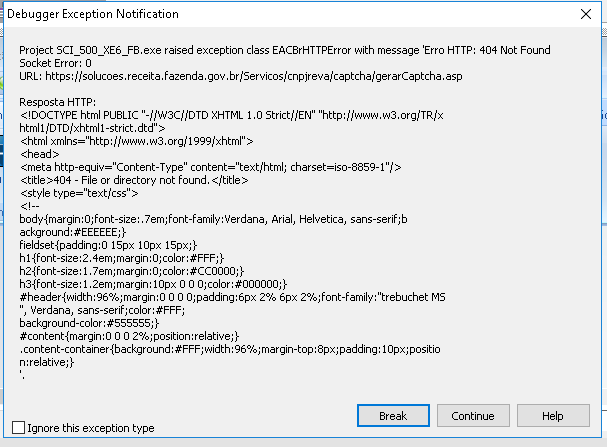This screenshot has height=447, width=607.
Task: Click the gerarCaptcha.asp URL line
Action: (241, 76)
